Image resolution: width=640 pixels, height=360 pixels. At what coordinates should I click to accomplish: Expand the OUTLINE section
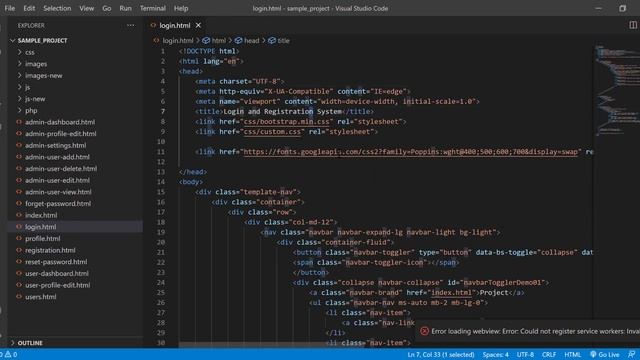30,342
